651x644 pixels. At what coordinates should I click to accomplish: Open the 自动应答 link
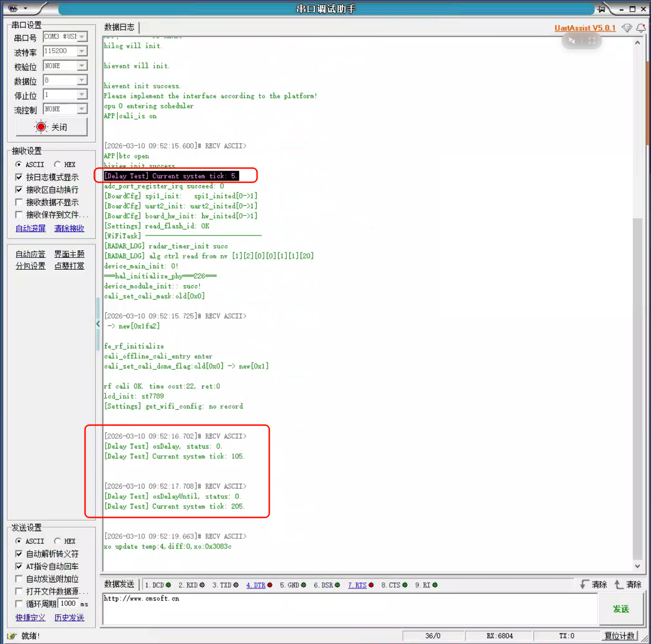tap(30, 254)
